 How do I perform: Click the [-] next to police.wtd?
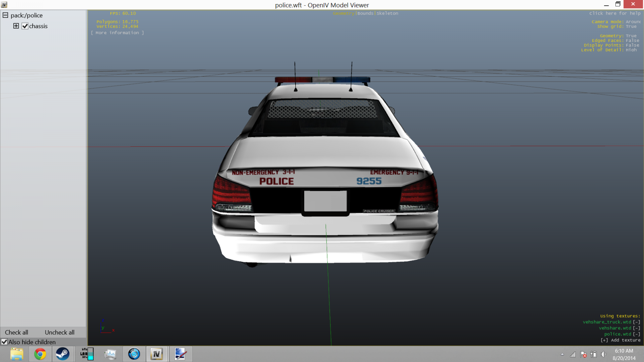point(636,334)
